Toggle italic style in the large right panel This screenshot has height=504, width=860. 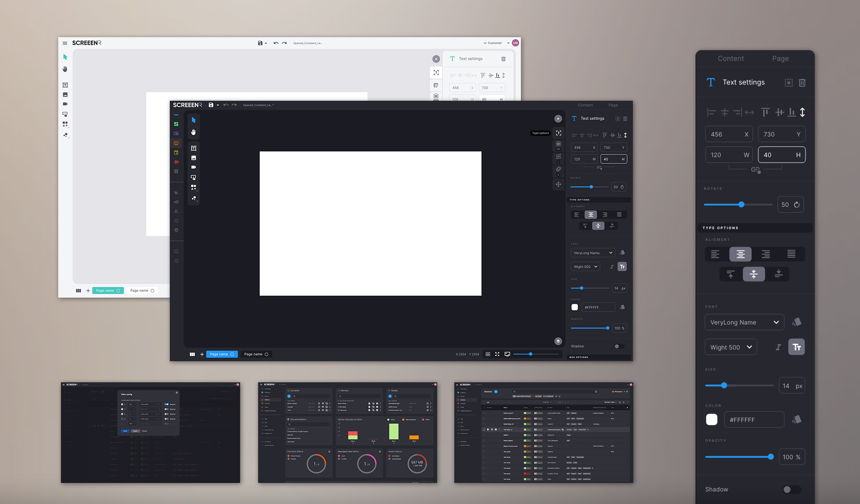(x=778, y=347)
